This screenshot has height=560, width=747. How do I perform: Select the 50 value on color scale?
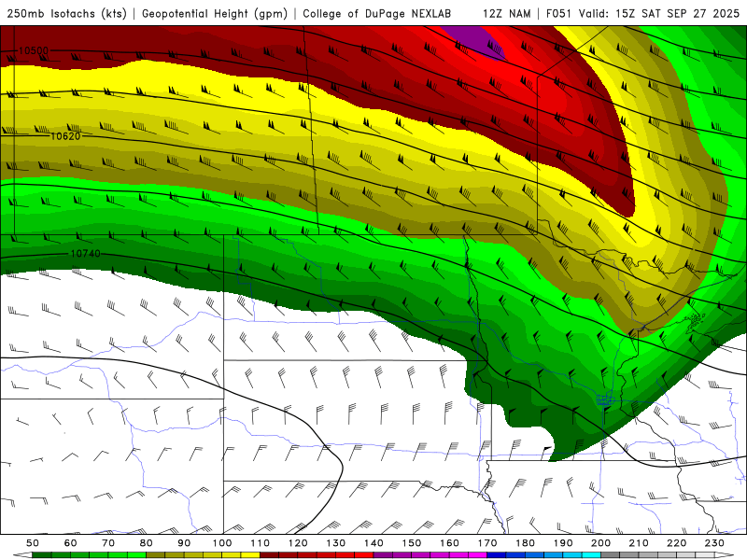(33, 543)
